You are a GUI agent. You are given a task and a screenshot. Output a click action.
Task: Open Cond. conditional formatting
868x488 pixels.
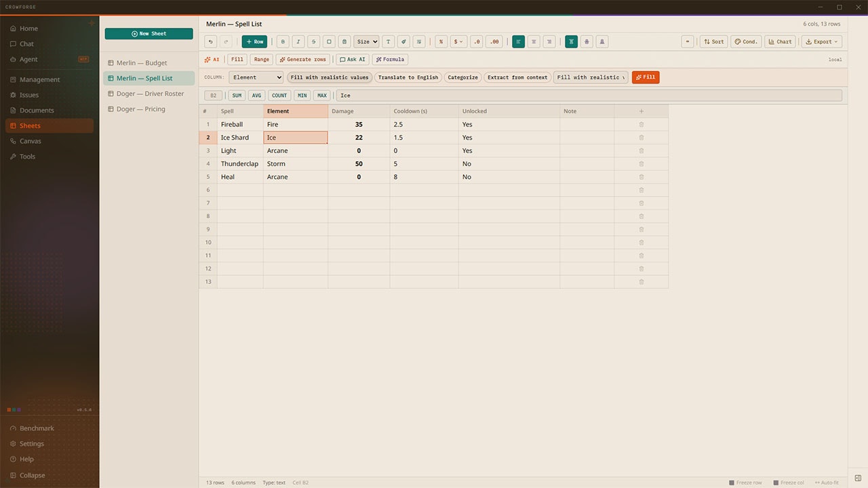[x=746, y=41]
